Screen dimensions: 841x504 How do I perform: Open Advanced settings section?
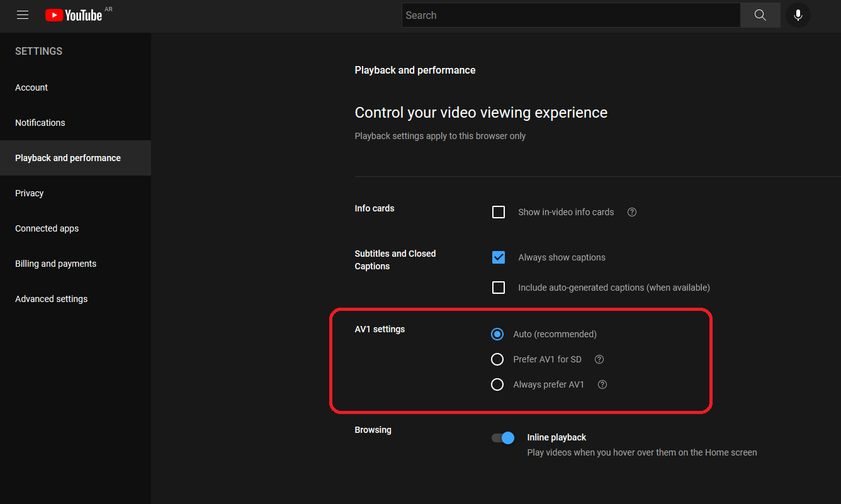(x=76, y=299)
